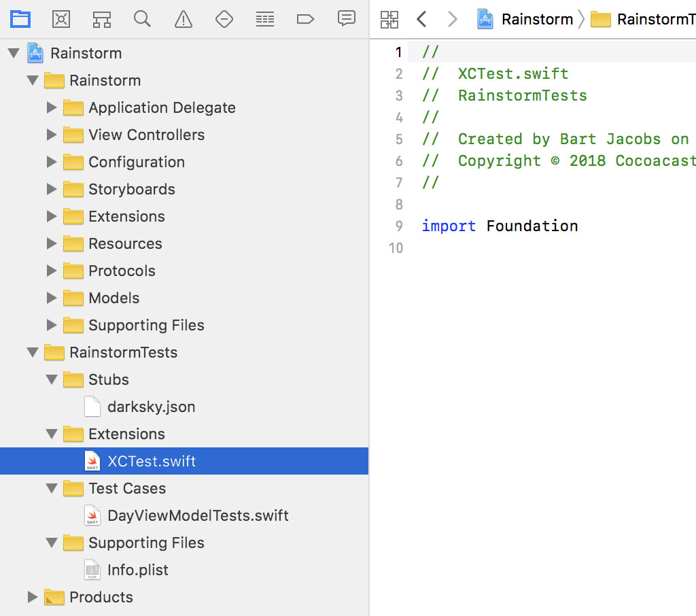Screen dimensions: 696x616
Task: Expand the Products group
Action: point(33,597)
